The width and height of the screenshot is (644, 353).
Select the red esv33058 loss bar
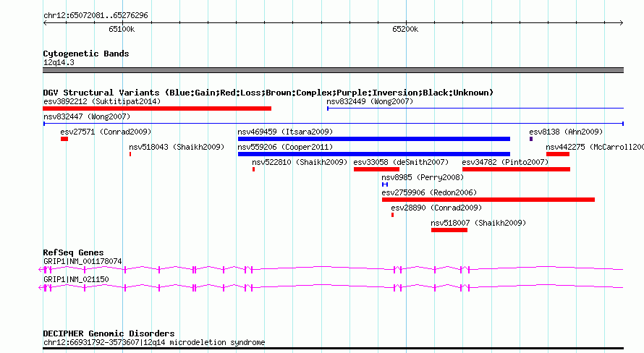(x=376, y=169)
